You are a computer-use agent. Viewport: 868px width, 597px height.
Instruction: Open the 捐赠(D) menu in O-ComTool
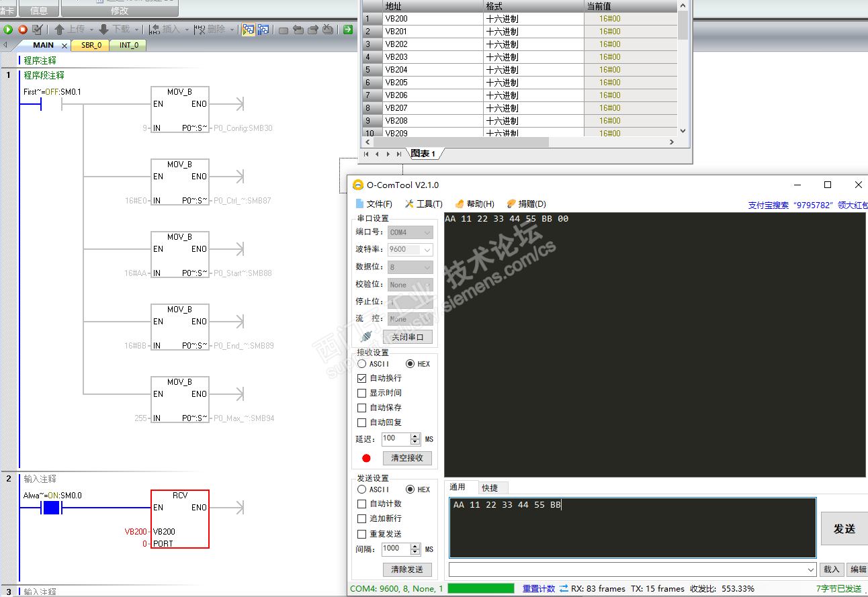[x=526, y=204]
